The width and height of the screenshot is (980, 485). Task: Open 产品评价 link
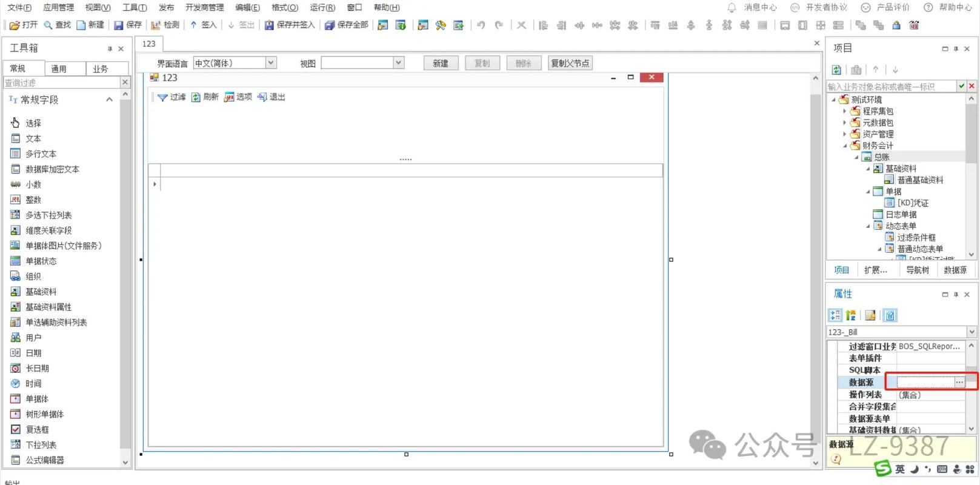tap(885, 7)
